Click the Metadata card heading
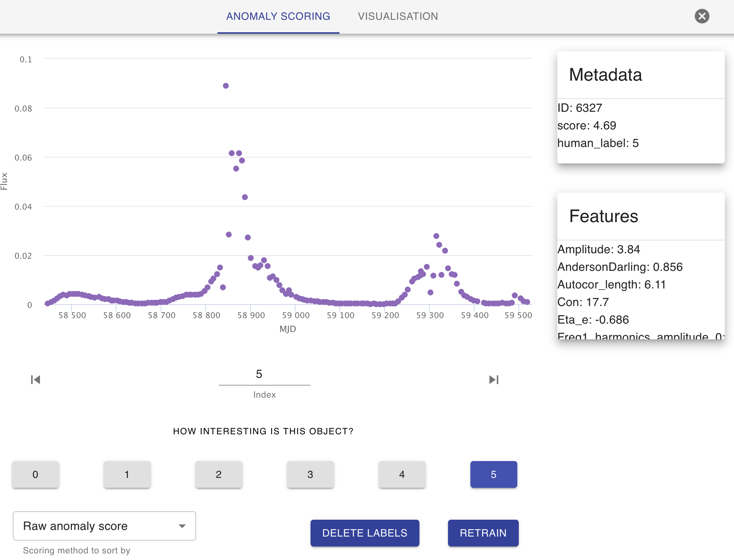Viewport: 734px width, 560px height. point(605,75)
